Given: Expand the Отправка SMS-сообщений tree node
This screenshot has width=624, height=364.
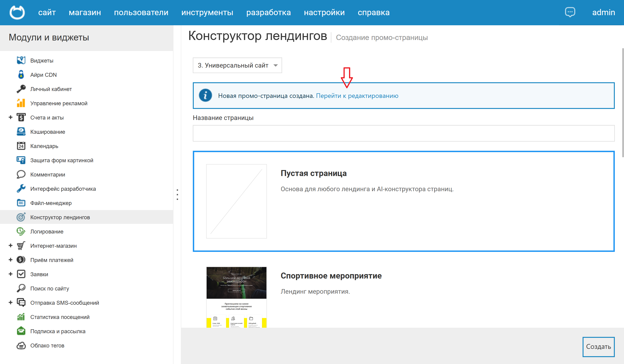Looking at the screenshot, I should [x=10, y=303].
